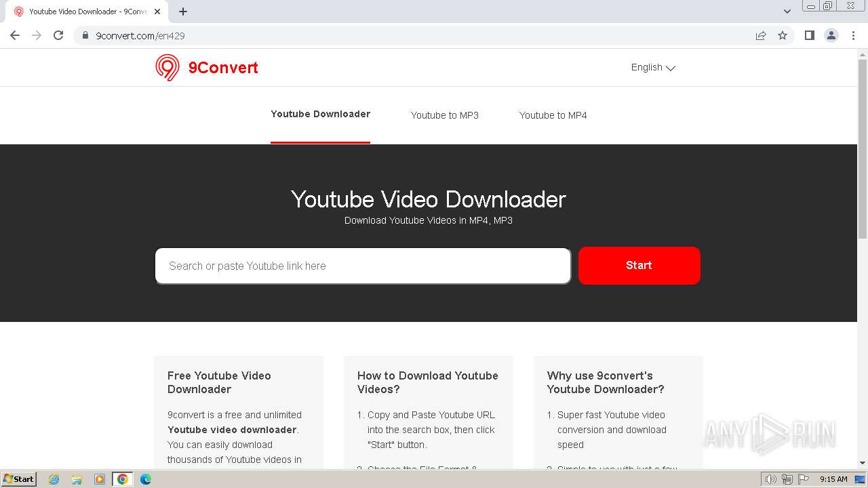This screenshot has width=868, height=488.
Task: Click the taskbar clock 9:15 AM
Action: [833, 479]
